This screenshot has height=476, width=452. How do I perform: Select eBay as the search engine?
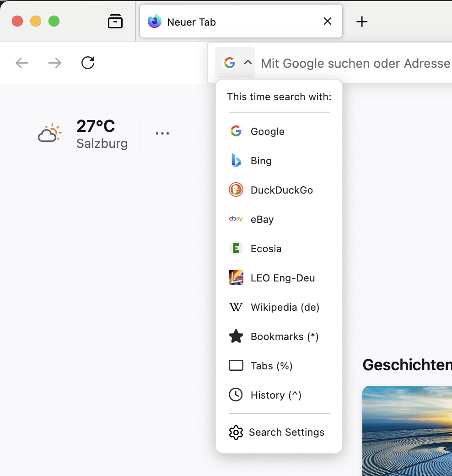[262, 219]
